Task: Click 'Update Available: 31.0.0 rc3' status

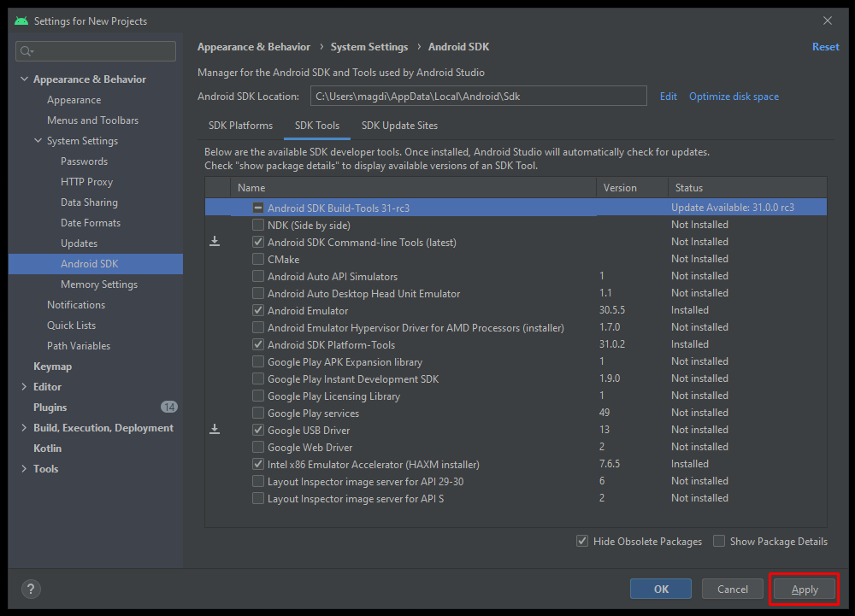Action: (x=733, y=208)
